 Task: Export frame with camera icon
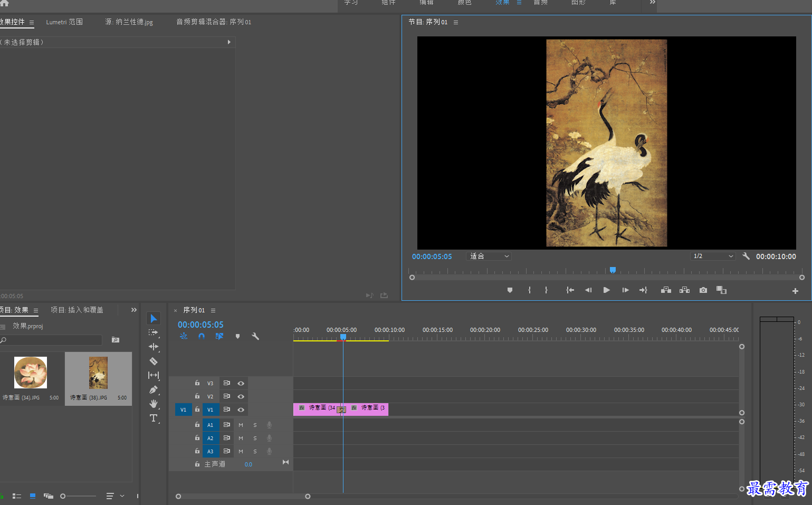tap(703, 290)
